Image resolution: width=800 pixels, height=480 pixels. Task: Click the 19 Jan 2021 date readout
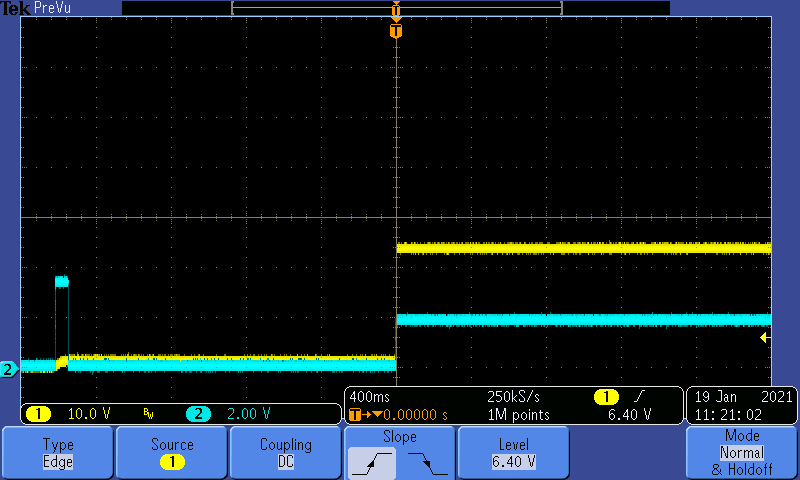(743, 396)
